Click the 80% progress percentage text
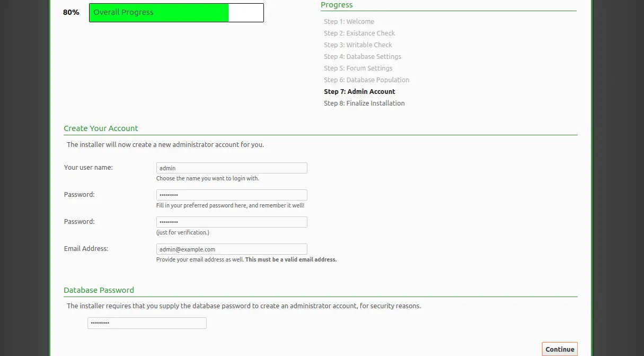Viewport: 644px width, 356px height. pos(71,12)
